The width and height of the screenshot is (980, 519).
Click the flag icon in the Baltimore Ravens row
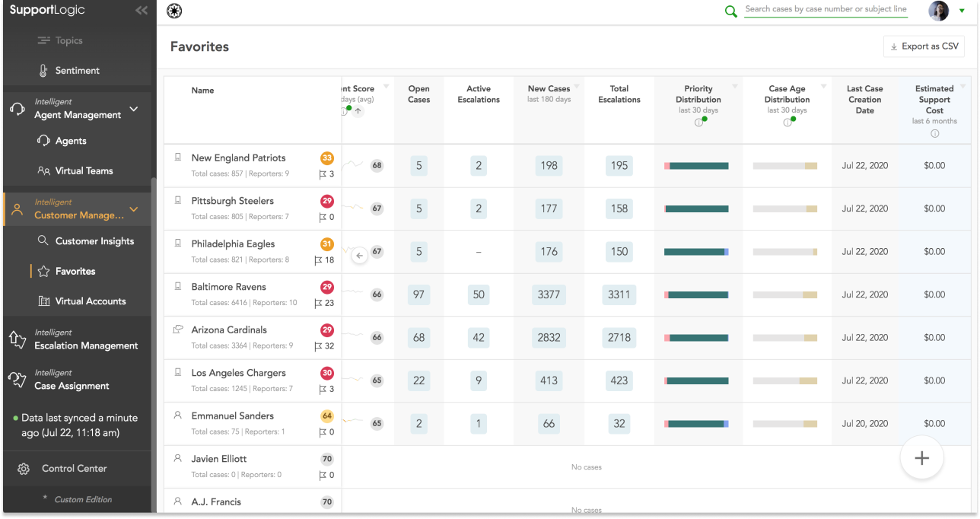(319, 303)
